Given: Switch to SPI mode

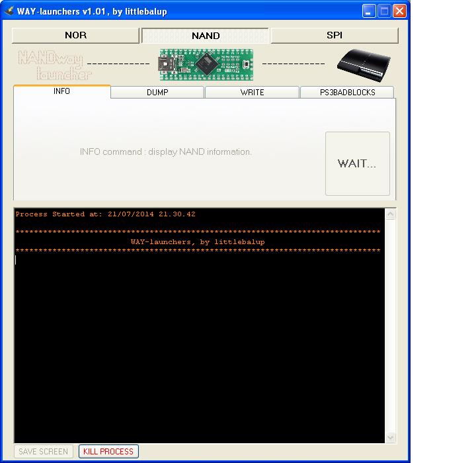Looking at the screenshot, I should 335,35.
